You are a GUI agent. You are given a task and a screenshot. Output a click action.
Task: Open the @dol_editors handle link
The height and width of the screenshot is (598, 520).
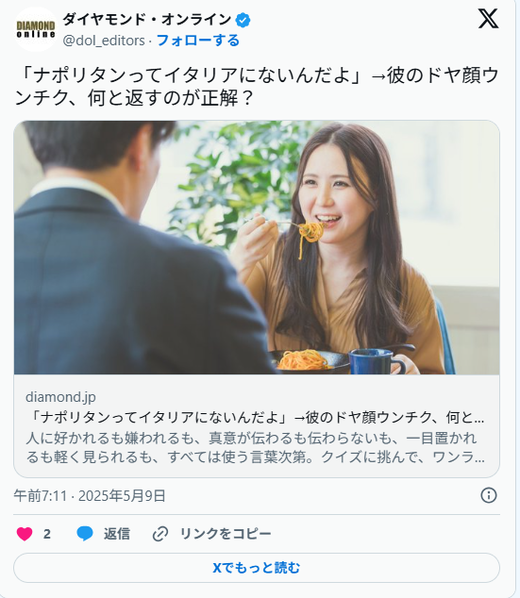click(104, 40)
